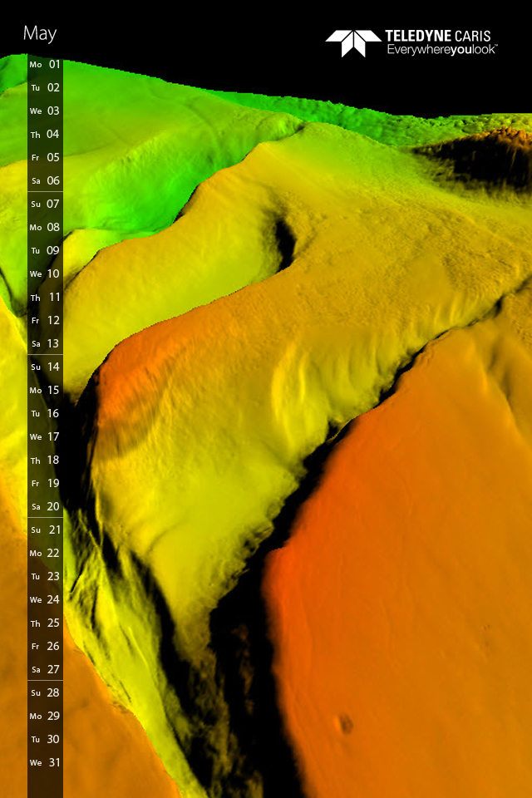The image size is (532, 798).
Task: Select calendar row 'Mo 15'
Action: pyautogui.click(x=46, y=391)
